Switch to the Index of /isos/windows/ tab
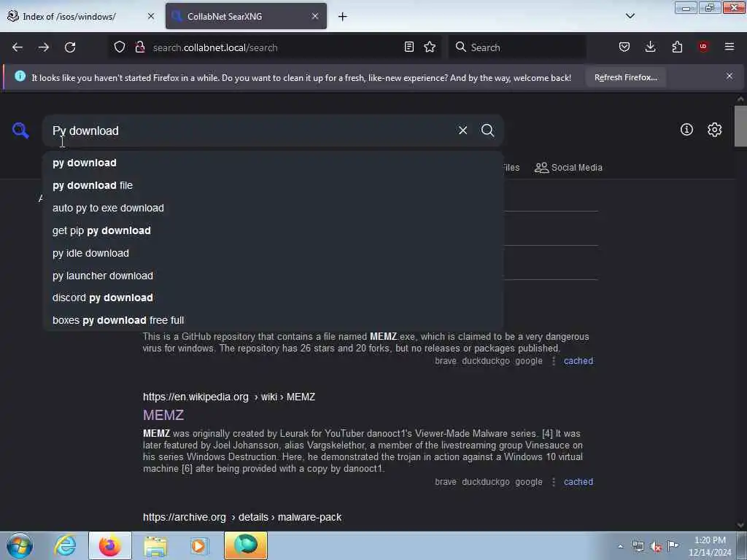Screen dimensions: 747x560 click(81, 16)
